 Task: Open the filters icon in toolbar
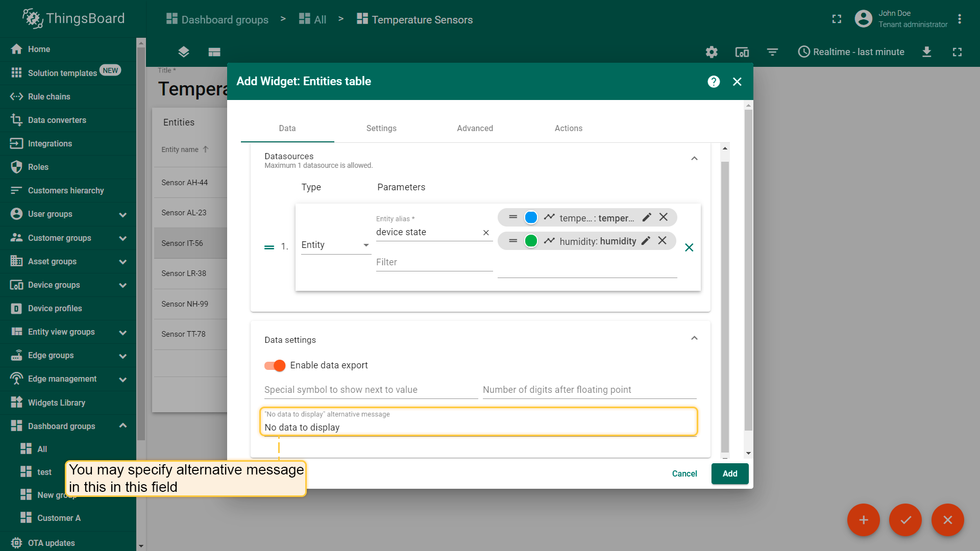click(772, 52)
